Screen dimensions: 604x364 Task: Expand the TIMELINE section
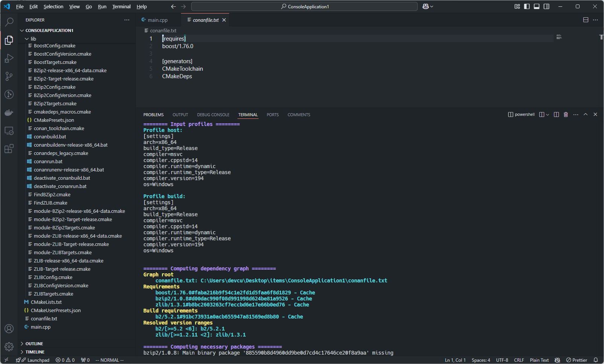[x=35, y=352]
